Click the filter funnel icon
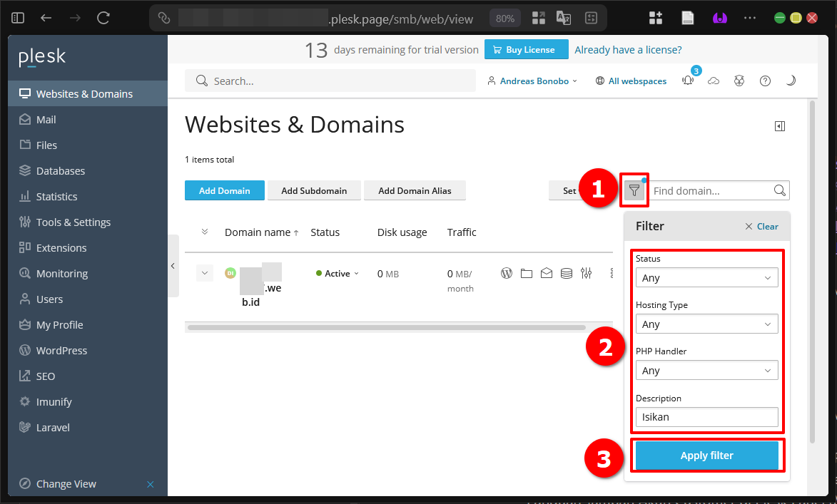 click(634, 190)
